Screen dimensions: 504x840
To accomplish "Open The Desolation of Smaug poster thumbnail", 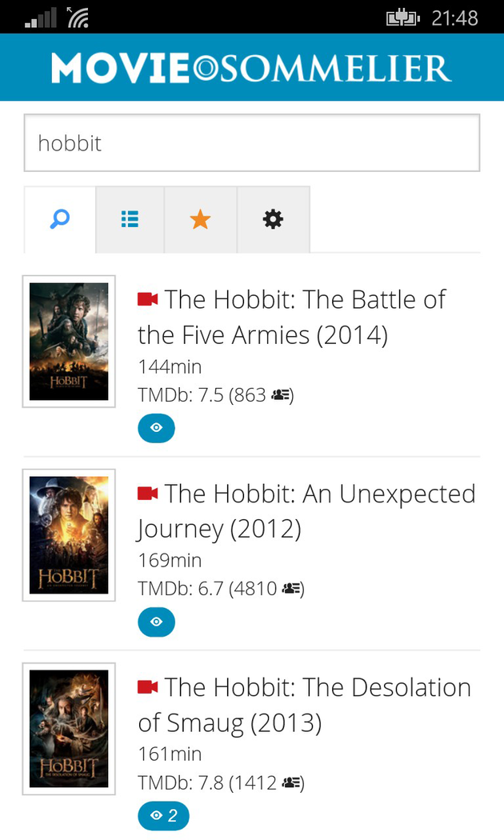I will pyautogui.click(x=69, y=729).
